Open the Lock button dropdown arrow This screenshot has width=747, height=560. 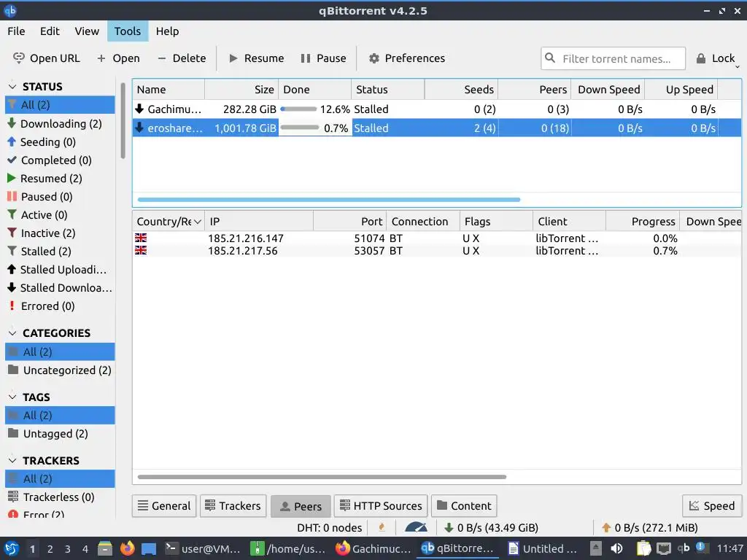737,66
